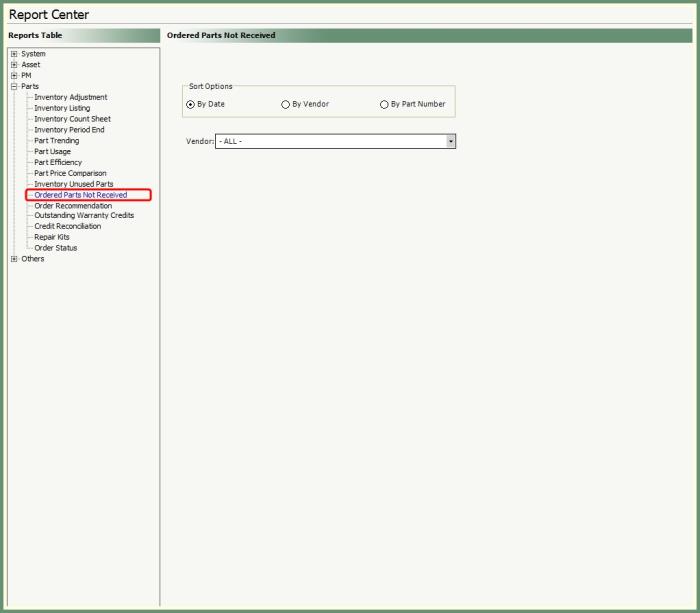This screenshot has height=613, width=700.
Task: Open the Part Trending report
Action: coord(56,141)
